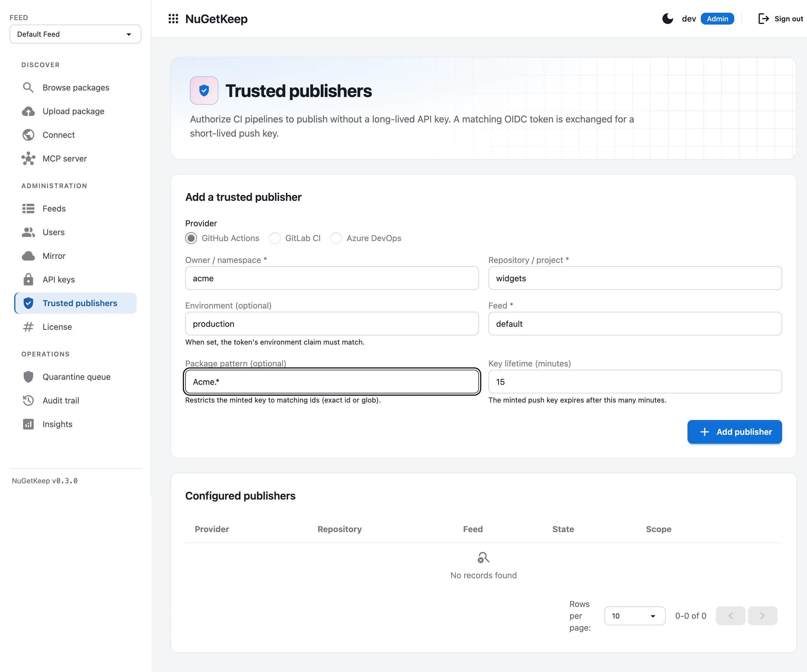Click the API keys lock icon
The image size is (807, 672).
(28, 279)
